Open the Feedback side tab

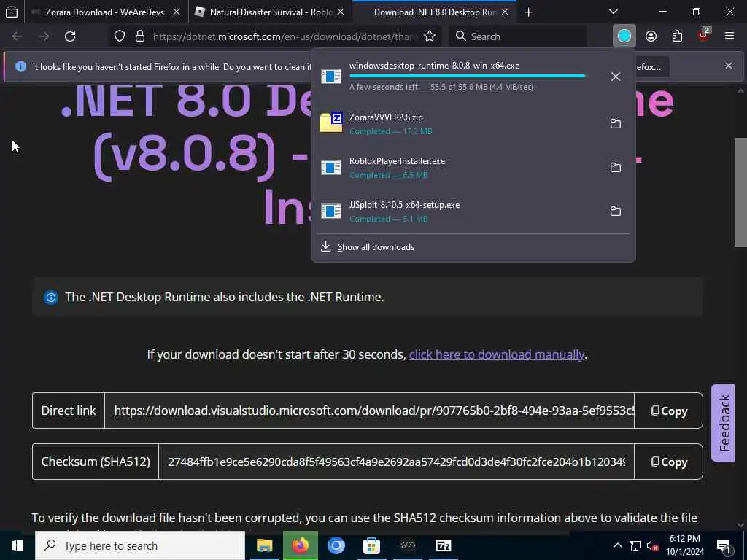click(723, 423)
